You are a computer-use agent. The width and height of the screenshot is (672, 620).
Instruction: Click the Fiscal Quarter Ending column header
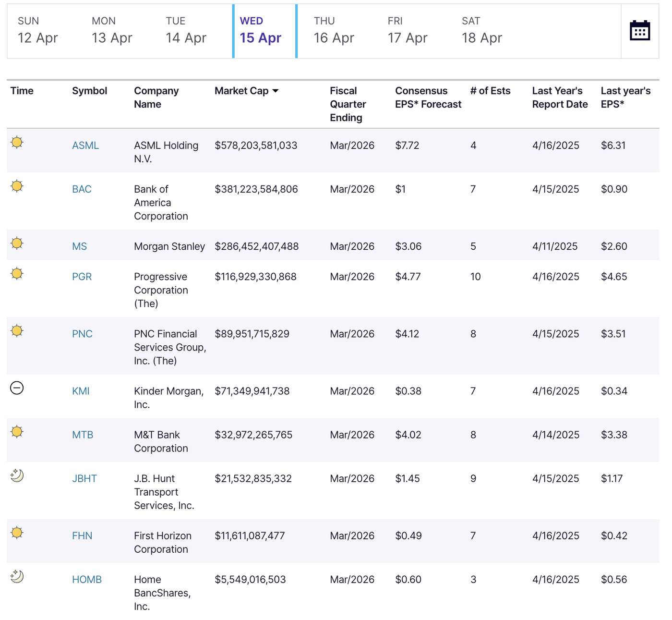[348, 104]
